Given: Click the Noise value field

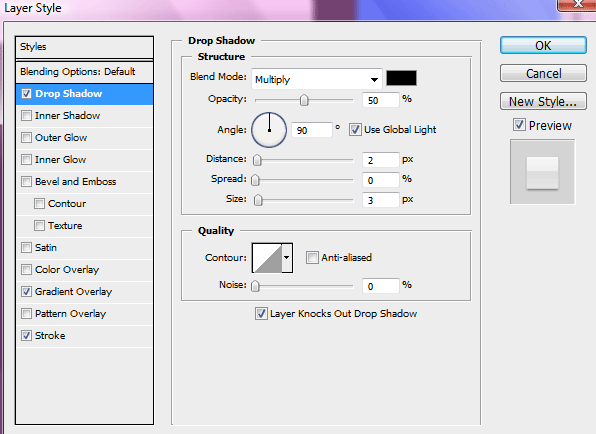Looking at the screenshot, I should pyautogui.click(x=380, y=286).
